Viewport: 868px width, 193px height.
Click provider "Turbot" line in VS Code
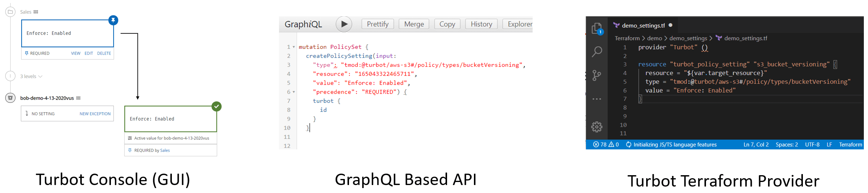point(673,47)
